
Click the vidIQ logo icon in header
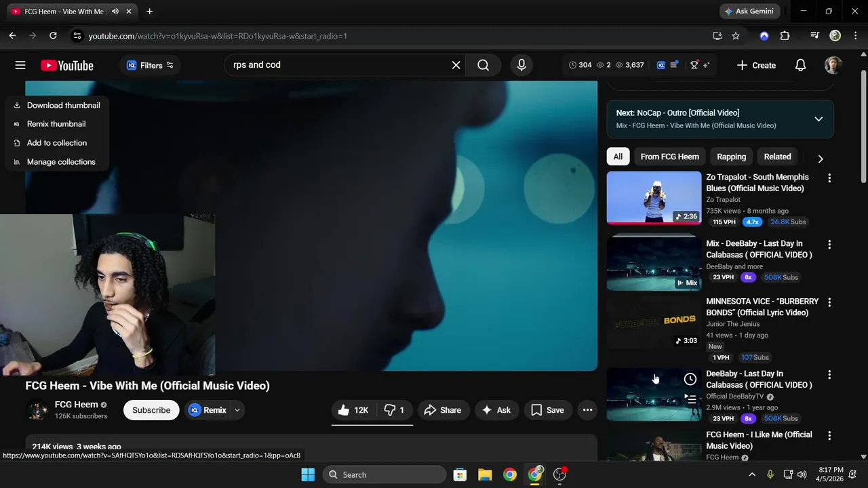coord(661,65)
